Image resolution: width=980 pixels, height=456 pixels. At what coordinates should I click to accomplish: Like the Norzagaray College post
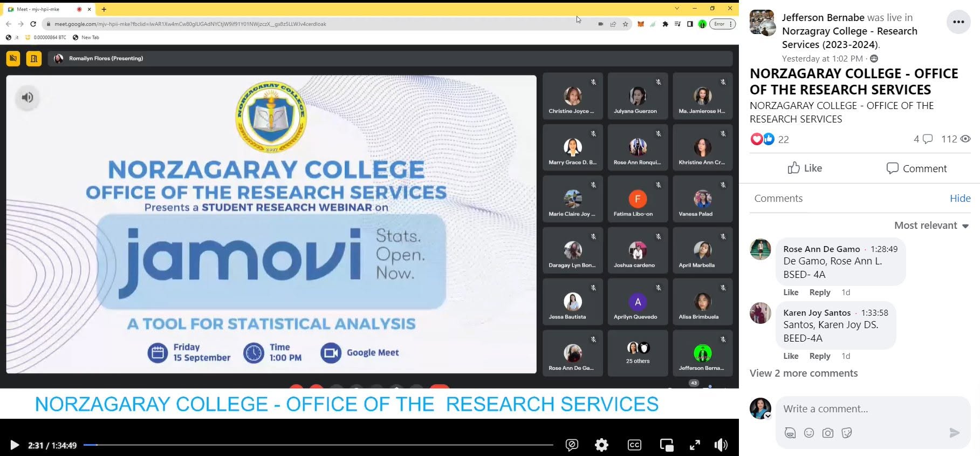(805, 168)
